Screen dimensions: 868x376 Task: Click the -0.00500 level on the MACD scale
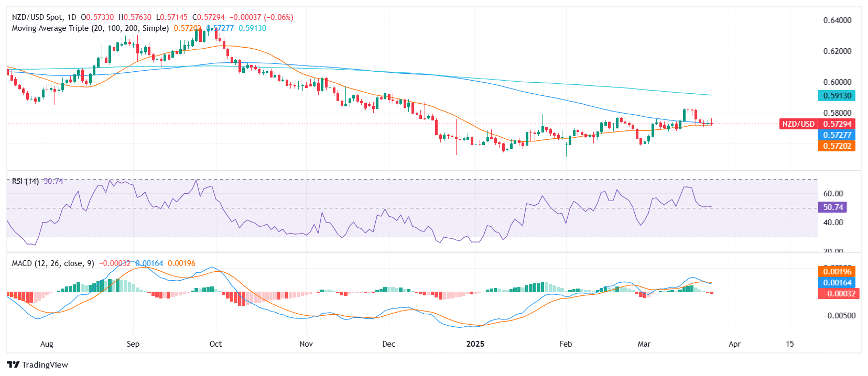click(839, 316)
